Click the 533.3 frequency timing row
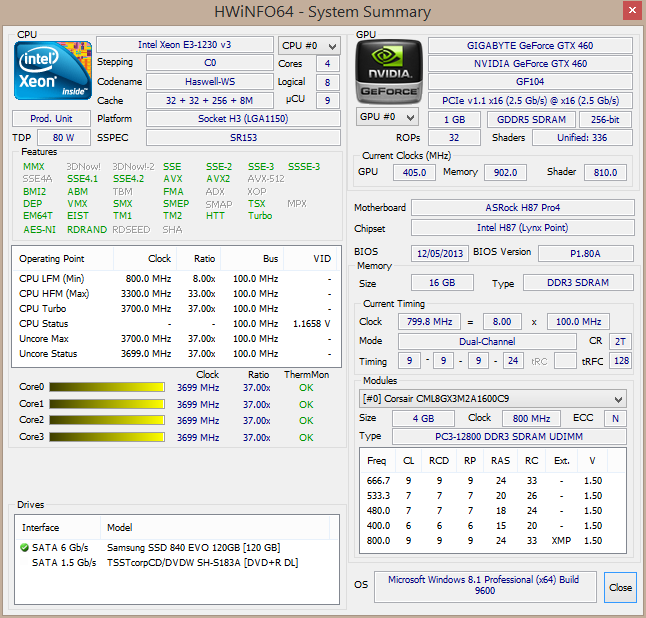Viewport: 646px width, 618px height. (493, 496)
